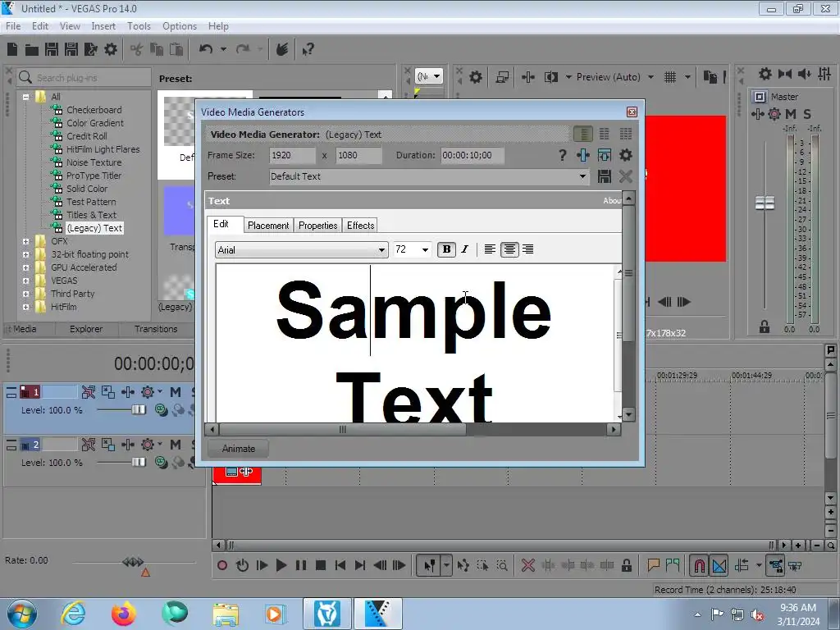Collapse the All plug-ins folder

click(25, 97)
